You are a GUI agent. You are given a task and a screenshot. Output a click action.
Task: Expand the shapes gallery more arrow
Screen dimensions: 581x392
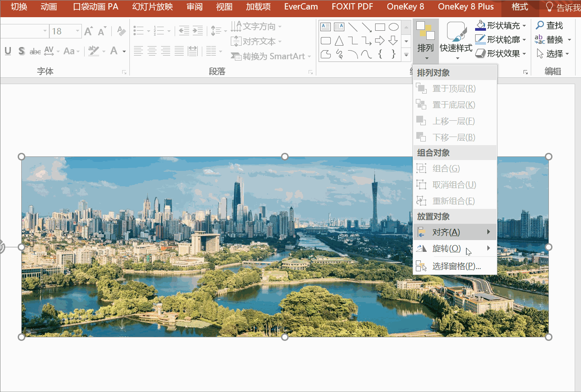(x=405, y=55)
